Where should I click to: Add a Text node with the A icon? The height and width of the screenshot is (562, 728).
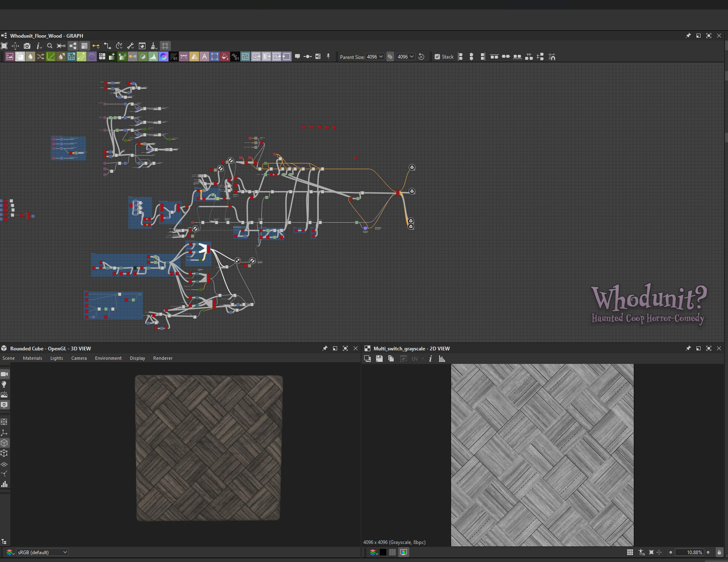point(204,56)
